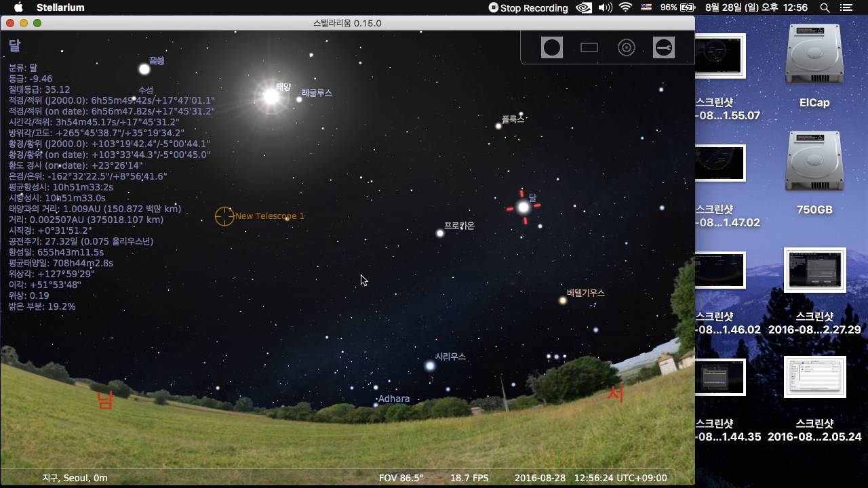868x488 pixels.
Task: Click the distance line 거리: 0.002507AU
Action: pyautogui.click(x=86, y=220)
